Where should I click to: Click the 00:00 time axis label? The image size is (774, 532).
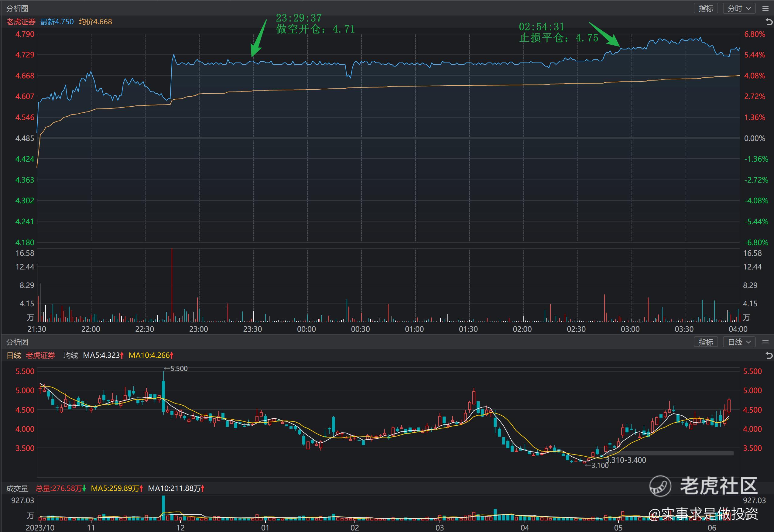(307, 329)
